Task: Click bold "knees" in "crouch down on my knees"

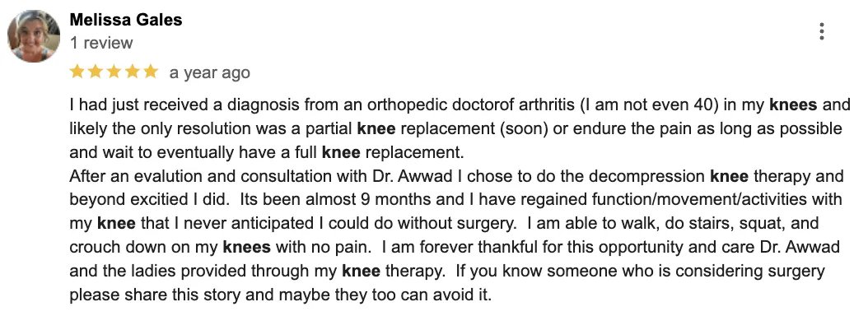Action: tap(247, 248)
